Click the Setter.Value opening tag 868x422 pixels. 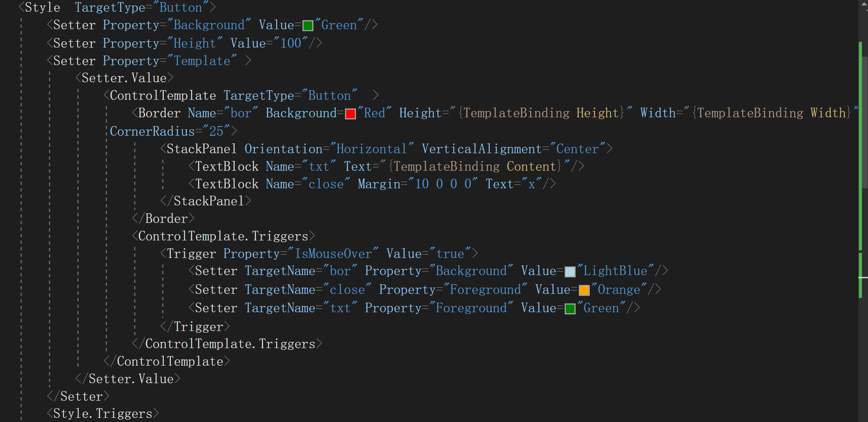(x=124, y=78)
